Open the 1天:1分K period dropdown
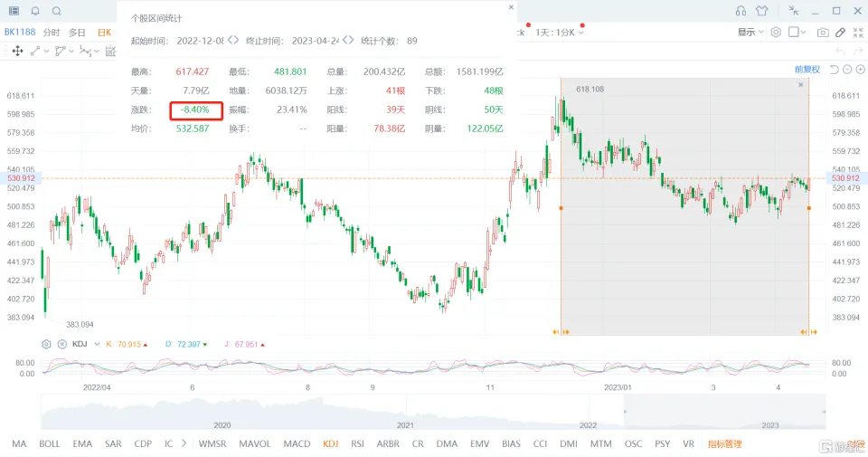Image resolution: width=868 pixels, height=457 pixels. tap(560, 32)
